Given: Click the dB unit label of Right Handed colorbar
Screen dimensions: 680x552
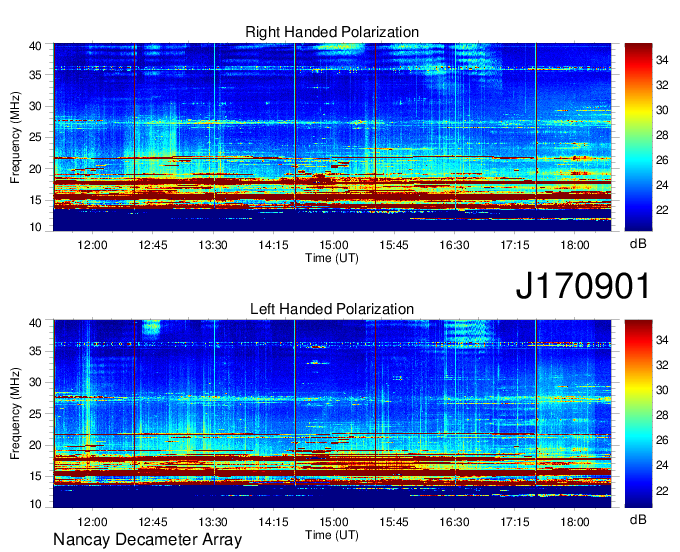Looking at the screenshot, I should point(638,244).
